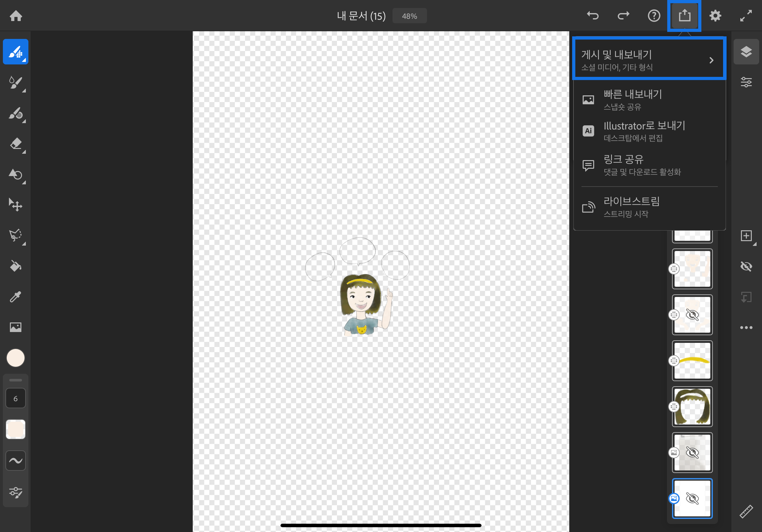
Task: Open the Place Image tool
Action: click(x=16, y=327)
